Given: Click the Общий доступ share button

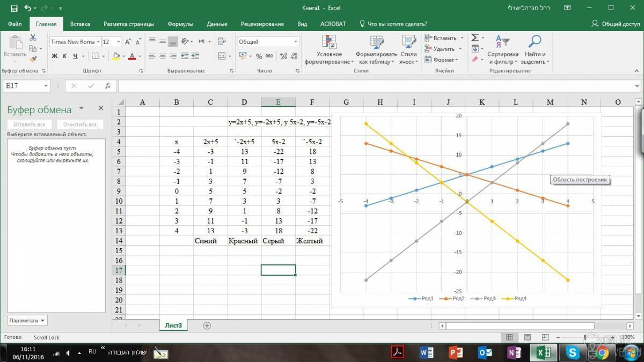Looking at the screenshot, I should tap(616, 24).
